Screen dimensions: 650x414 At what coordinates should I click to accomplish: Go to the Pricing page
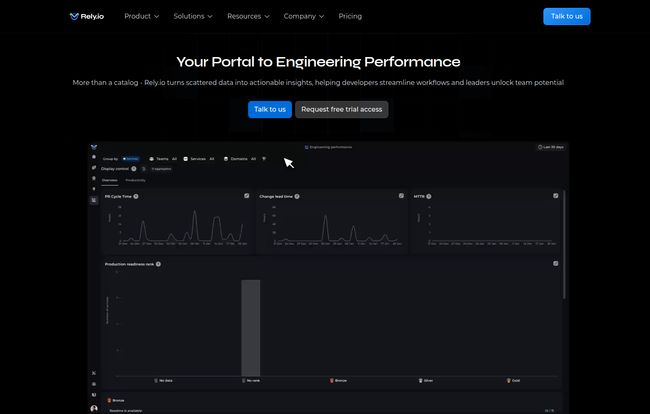point(350,16)
